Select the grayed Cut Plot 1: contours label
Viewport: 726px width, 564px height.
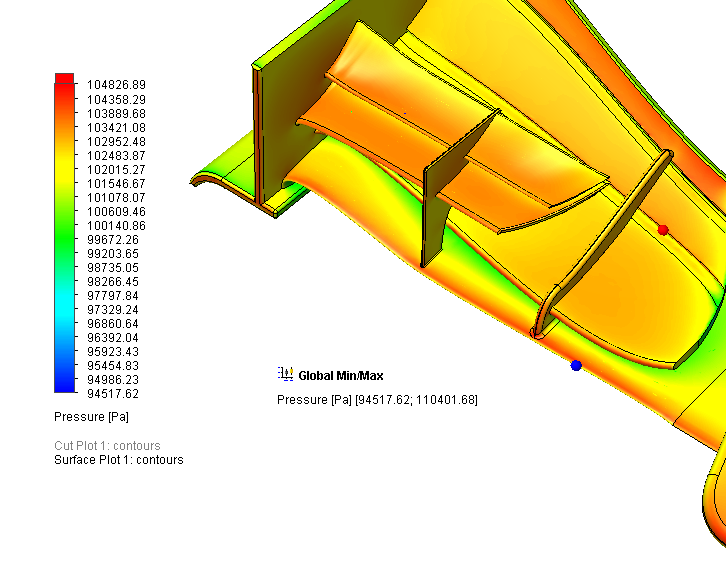107,445
